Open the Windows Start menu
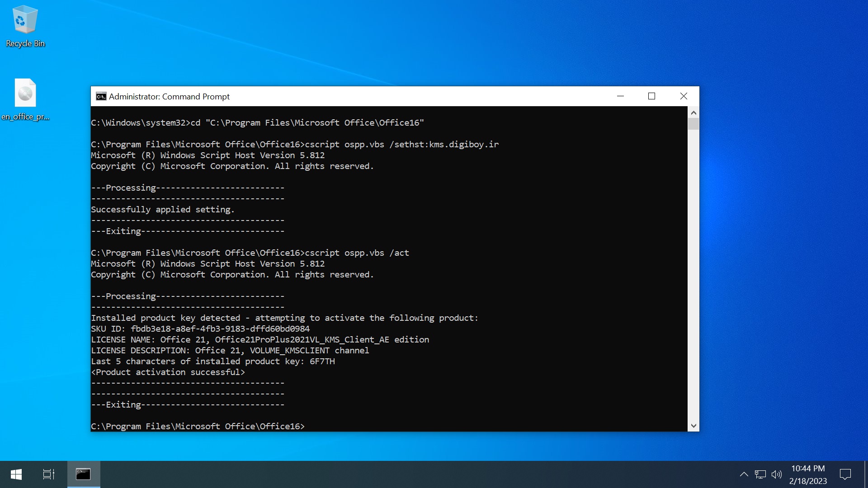The image size is (868, 488). [16, 474]
